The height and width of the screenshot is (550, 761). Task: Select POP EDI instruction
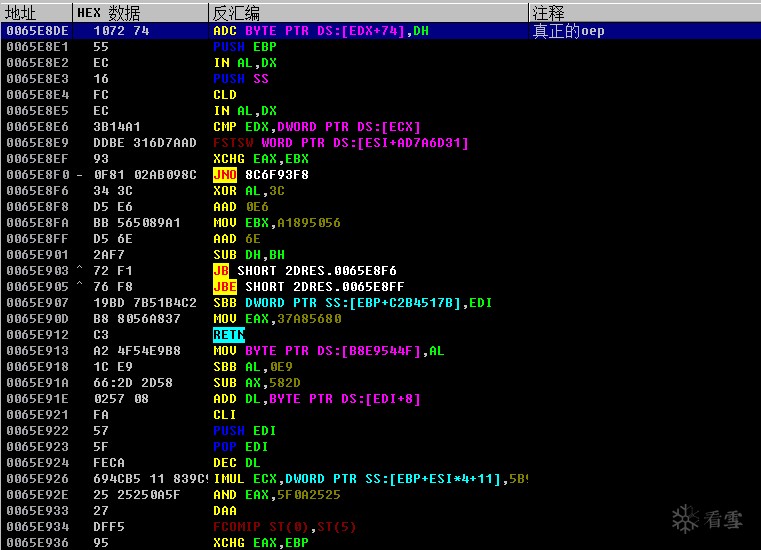tap(241, 447)
